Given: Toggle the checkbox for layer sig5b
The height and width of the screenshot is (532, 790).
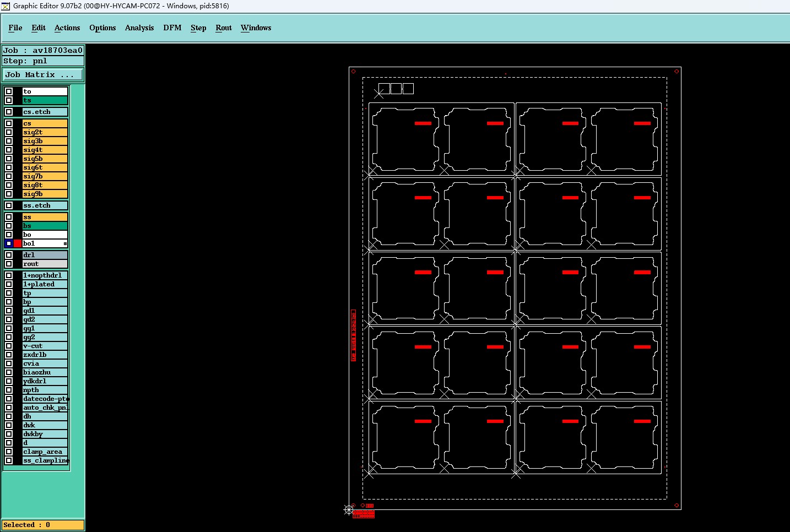Looking at the screenshot, I should point(9,159).
